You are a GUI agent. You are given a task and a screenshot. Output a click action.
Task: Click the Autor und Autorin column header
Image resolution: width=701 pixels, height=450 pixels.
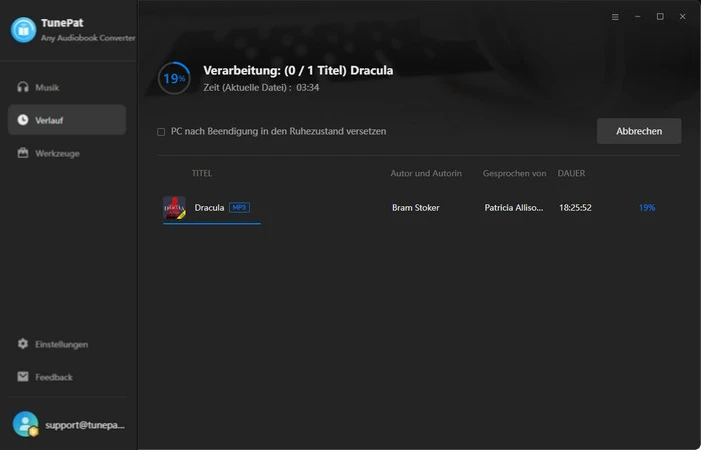(426, 173)
